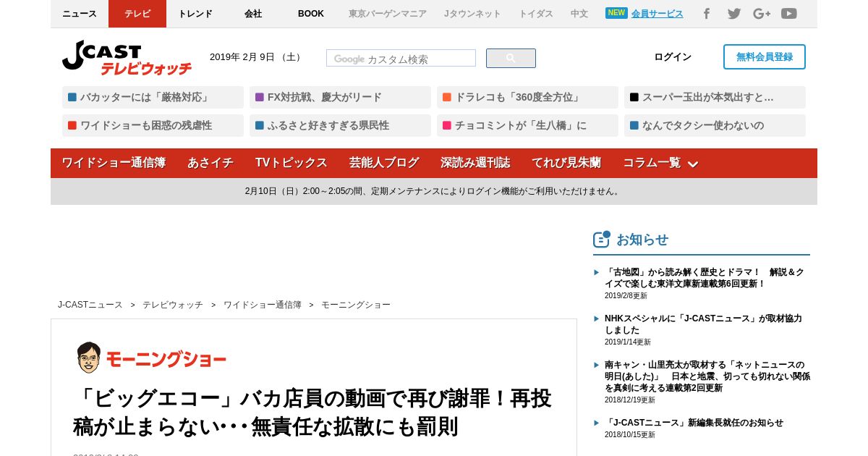The width and height of the screenshot is (868, 456).
Task: Click the magnifier search button
Action: 511,59
